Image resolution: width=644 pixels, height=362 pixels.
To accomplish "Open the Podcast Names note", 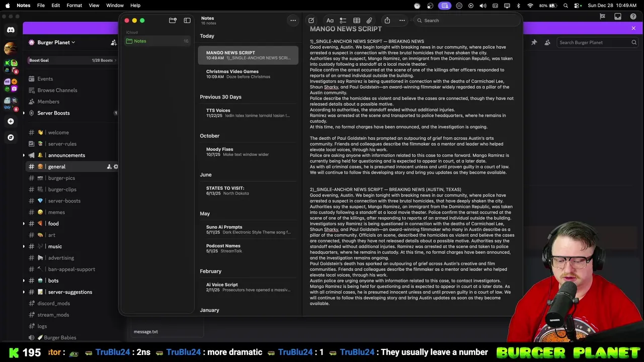I will coord(248,248).
